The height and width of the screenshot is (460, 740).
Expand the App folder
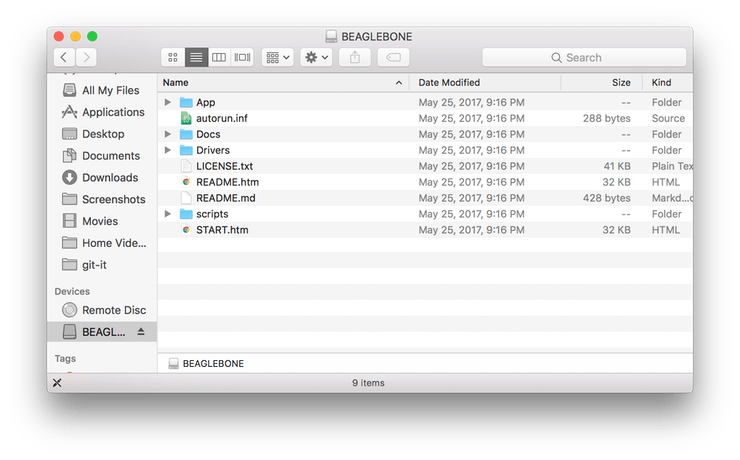click(168, 102)
